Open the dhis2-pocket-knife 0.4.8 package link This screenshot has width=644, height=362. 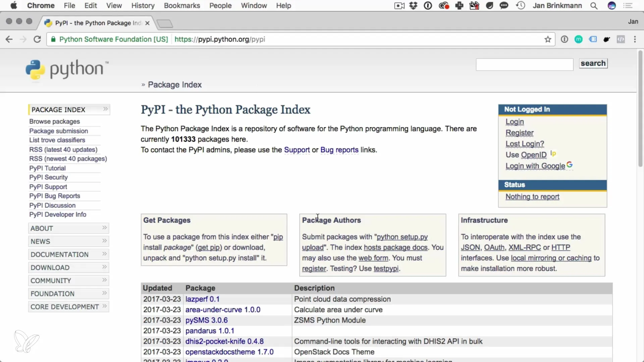pos(224,341)
